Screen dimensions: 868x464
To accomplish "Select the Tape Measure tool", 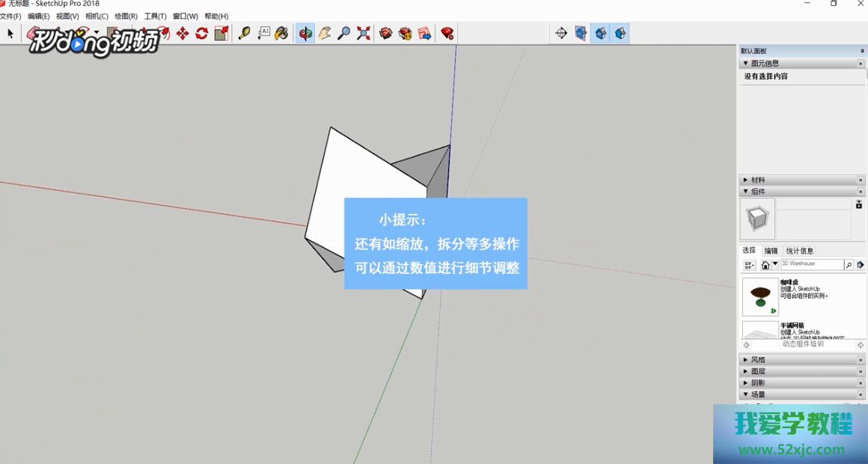I will click(244, 34).
